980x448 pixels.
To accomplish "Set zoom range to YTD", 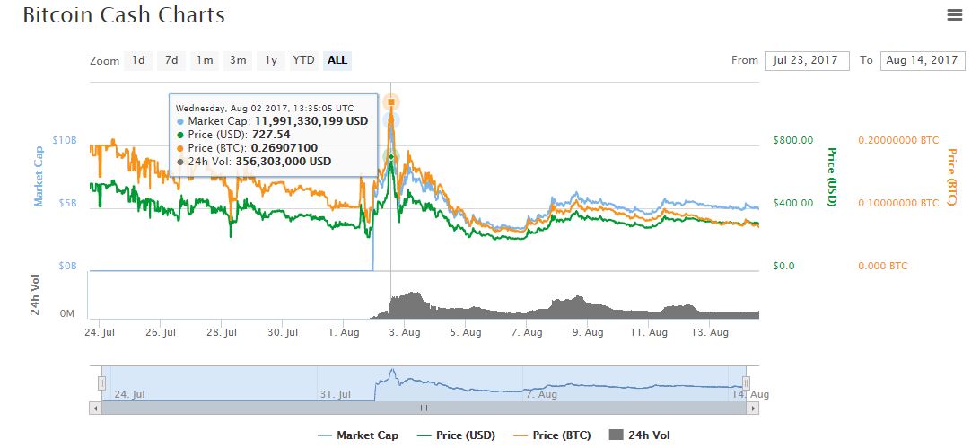I will (303, 61).
